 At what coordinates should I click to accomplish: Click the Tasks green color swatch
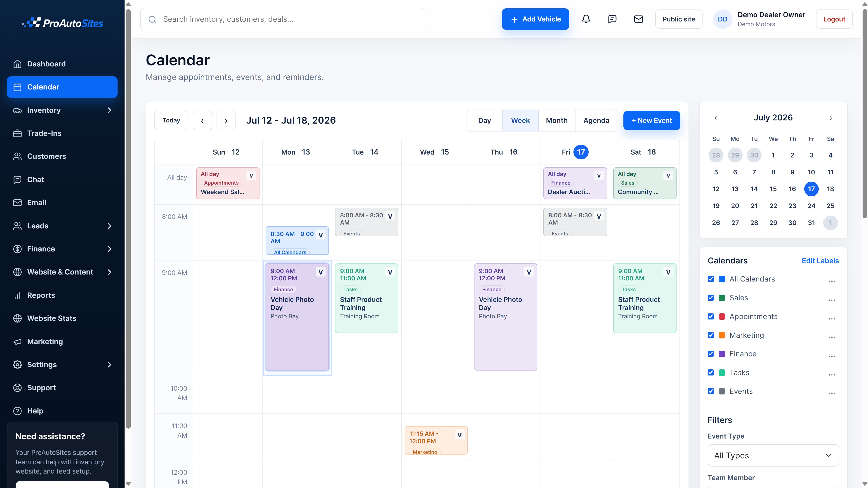click(722, 373)
